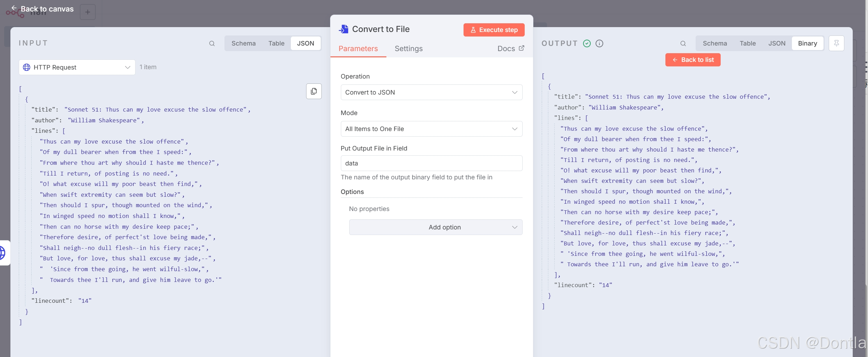Click the input "title" Sonnet 51 line

[141, 109]
